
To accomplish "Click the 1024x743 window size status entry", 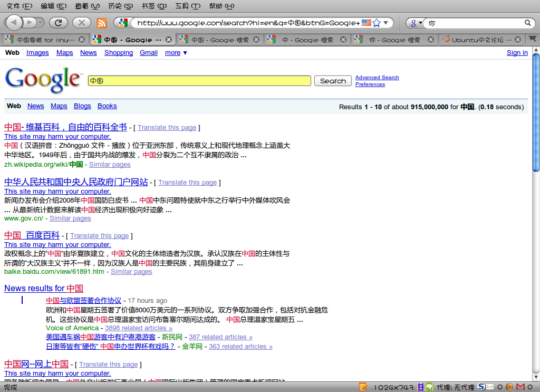I will tap(393, 387).
